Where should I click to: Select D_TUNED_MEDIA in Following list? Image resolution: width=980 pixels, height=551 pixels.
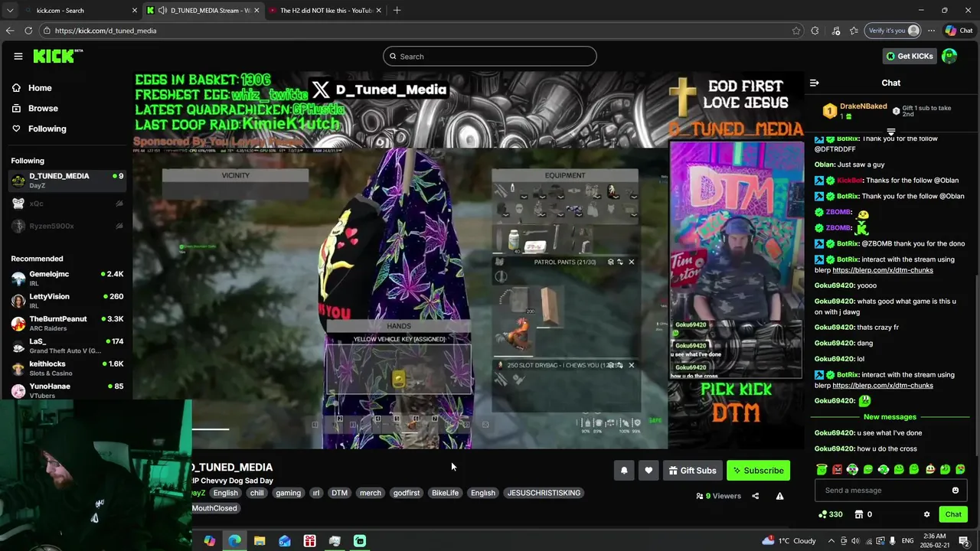click(x=67, y=181)
